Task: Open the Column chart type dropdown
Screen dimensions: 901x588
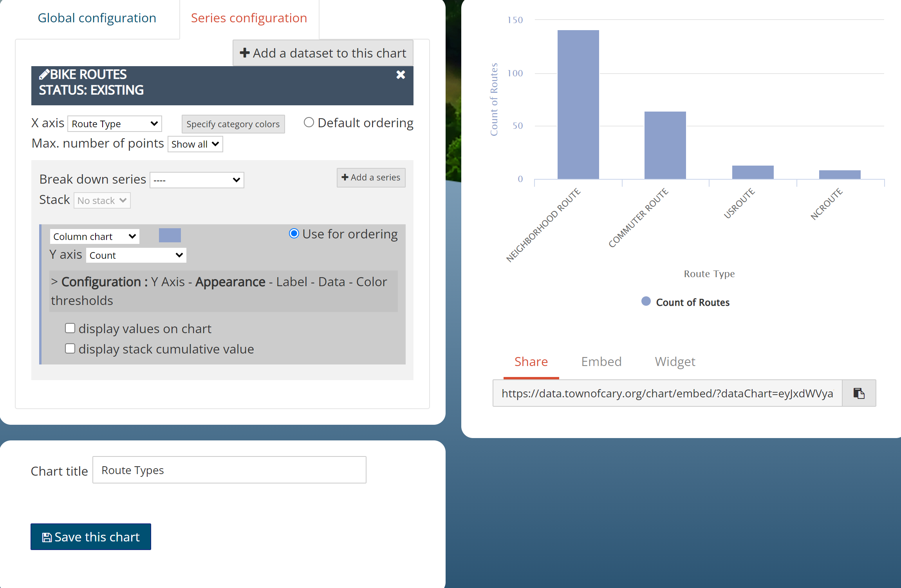Action: pos(94,236)
